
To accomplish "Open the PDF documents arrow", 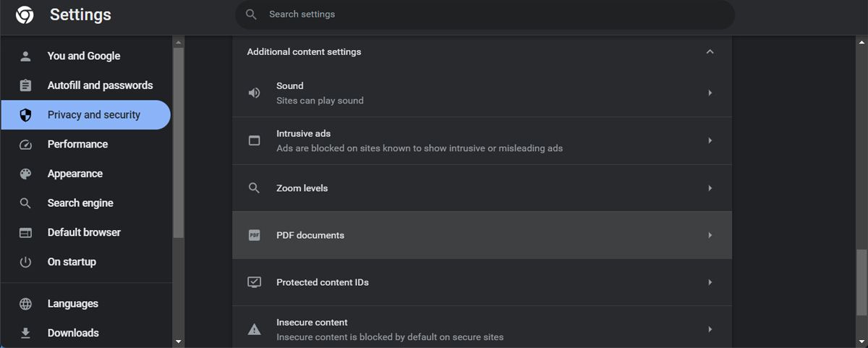I will (710, 235).
